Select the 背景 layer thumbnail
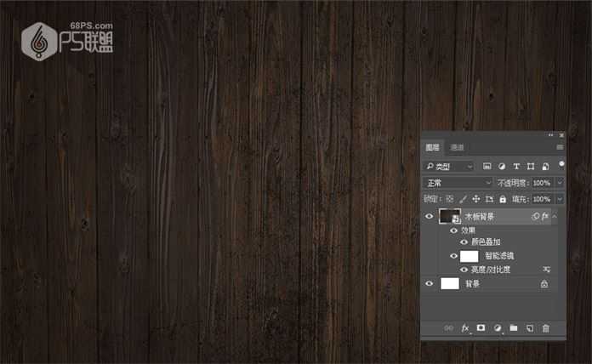The width and height of the screenshot is (592, 364). point(450,284)
